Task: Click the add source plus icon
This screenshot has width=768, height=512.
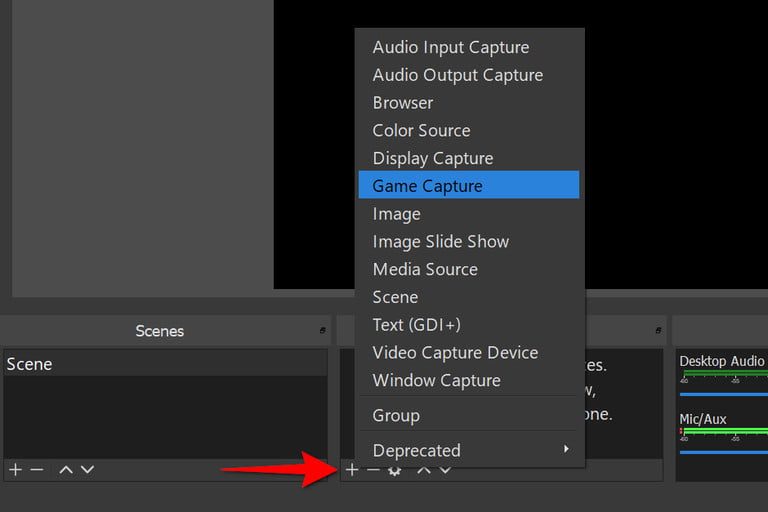Action: [x=351, y=469]
